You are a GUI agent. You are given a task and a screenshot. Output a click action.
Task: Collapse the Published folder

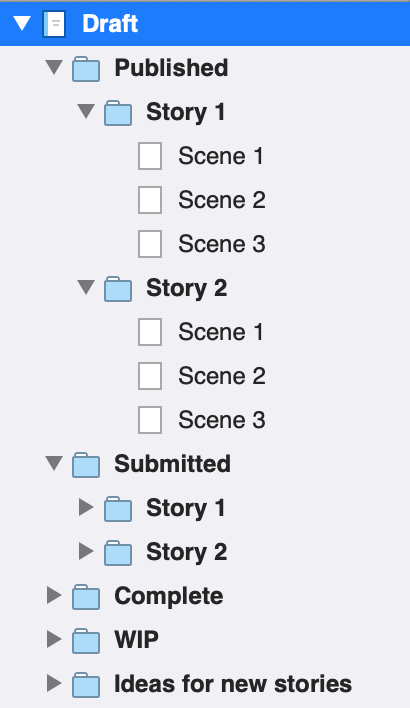(x=54, y=67)
